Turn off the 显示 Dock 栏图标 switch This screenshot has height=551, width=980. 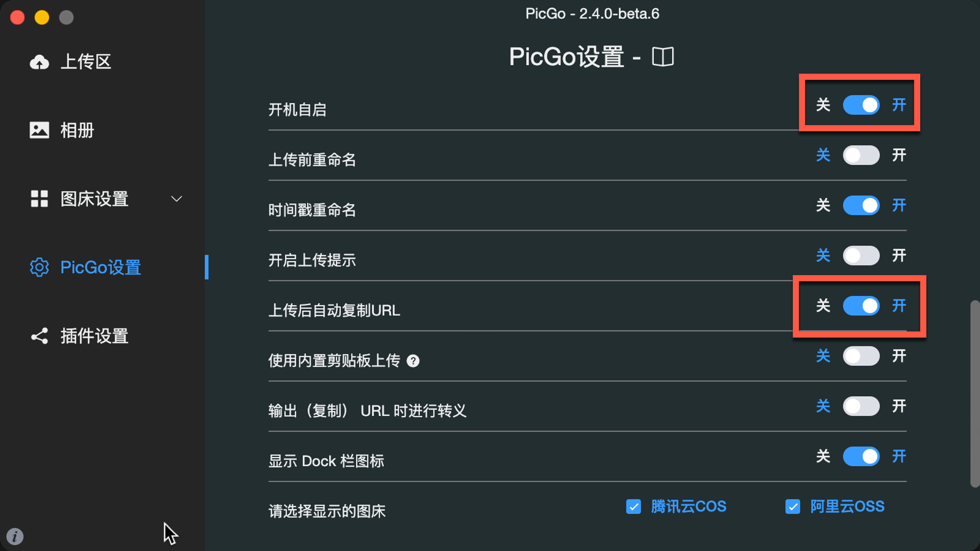861,456
